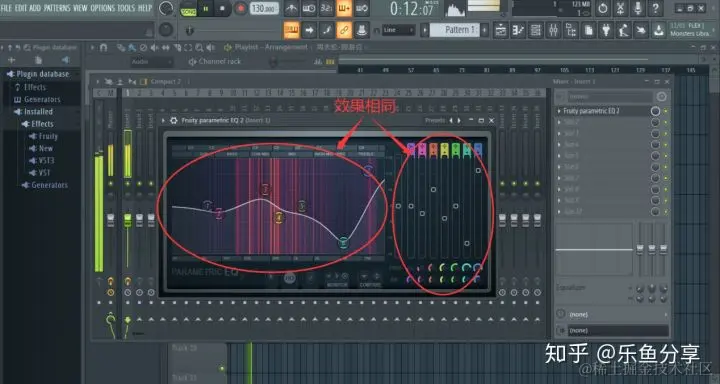Screen dimensions: 720x384
Task: Open the EQ plugin window arrow menu
Action: [163, 120]
